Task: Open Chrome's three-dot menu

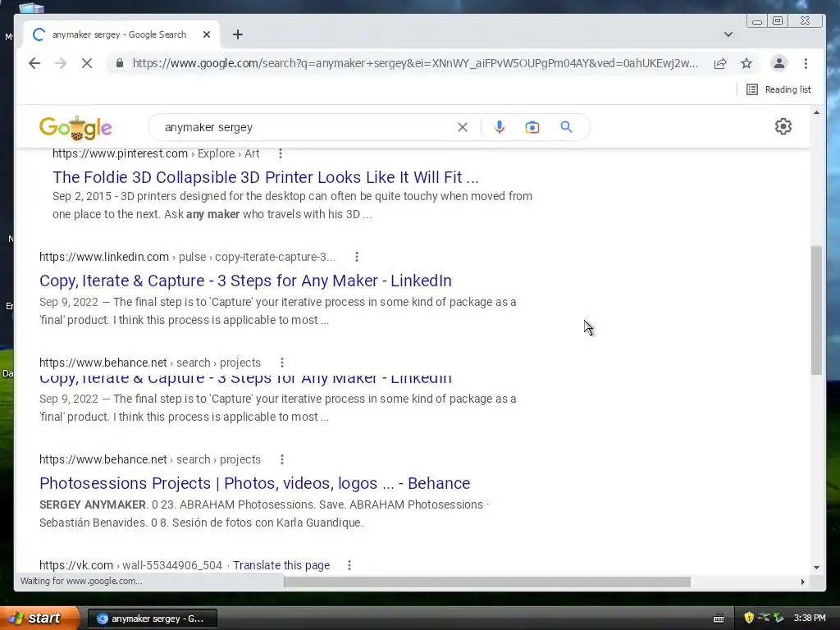Action: click(806, 63)
